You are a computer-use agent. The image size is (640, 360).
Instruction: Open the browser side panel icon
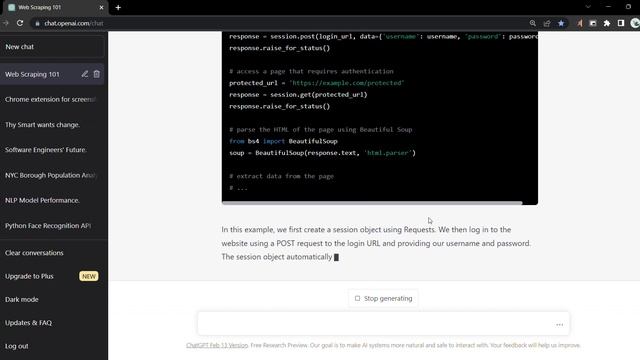[621, 23]
